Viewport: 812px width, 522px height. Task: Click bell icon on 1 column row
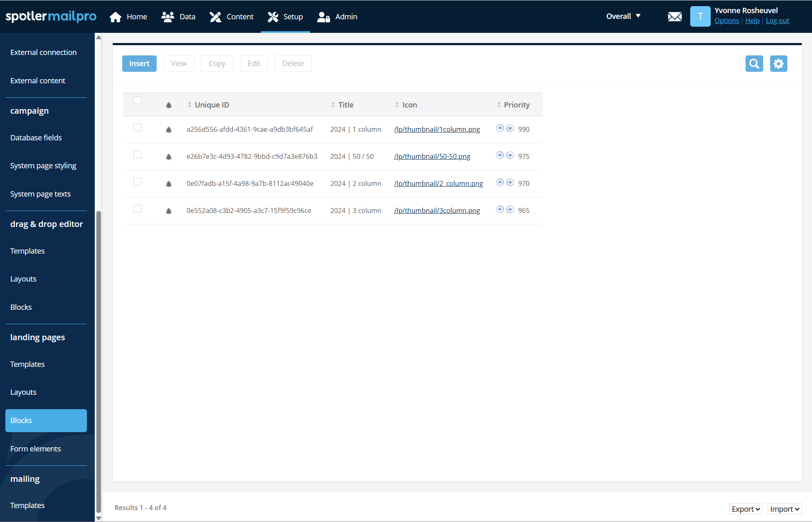(x=169, y=130)
